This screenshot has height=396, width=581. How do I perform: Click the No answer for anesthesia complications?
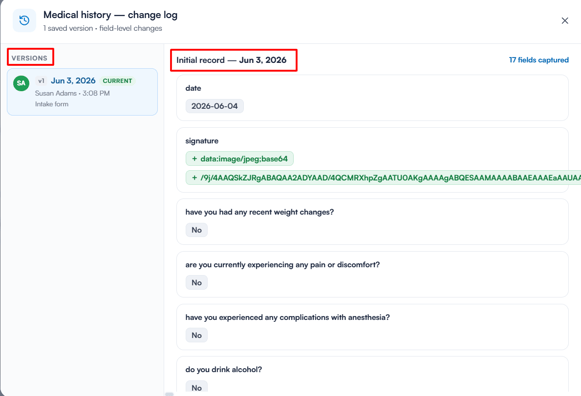(196, 335)
